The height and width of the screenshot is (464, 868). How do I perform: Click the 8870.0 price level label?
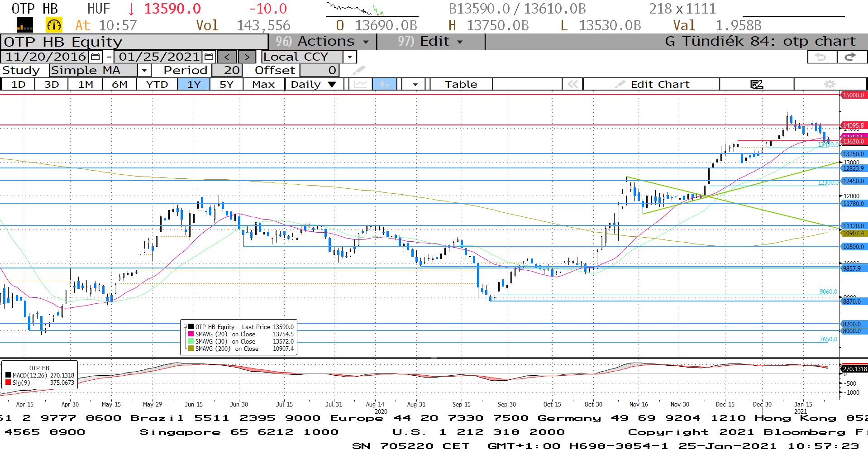click(854, 301)
